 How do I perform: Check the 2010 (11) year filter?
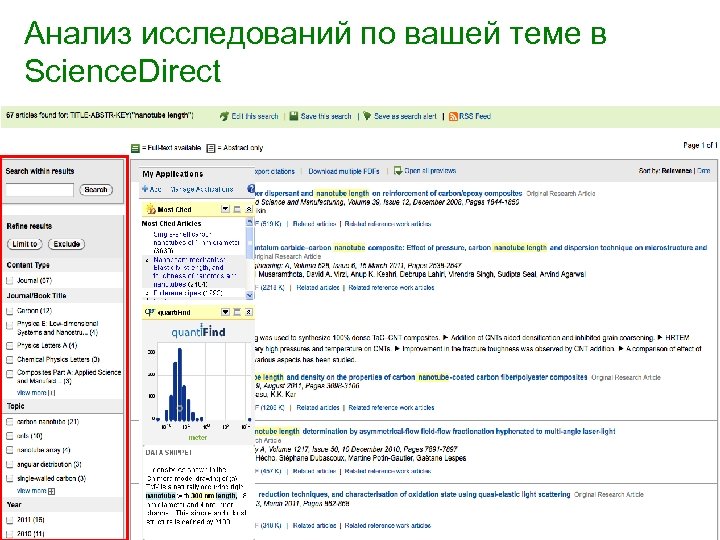click(10, 534)
